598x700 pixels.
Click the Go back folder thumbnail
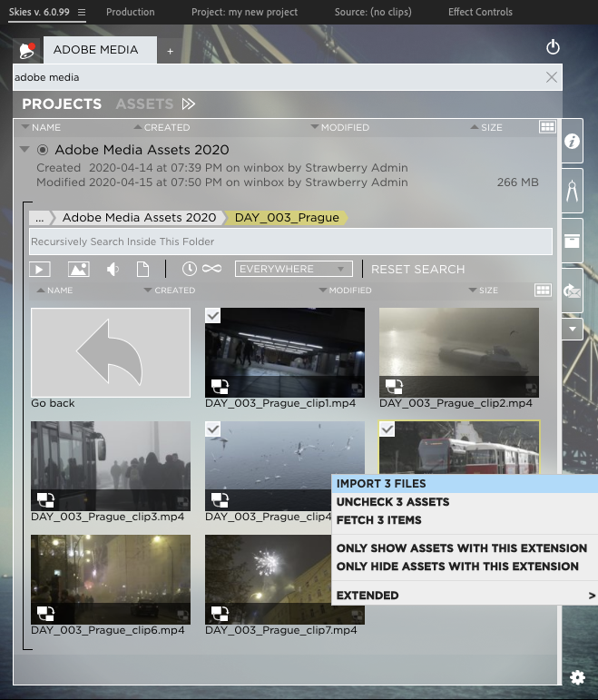(111, 352)
